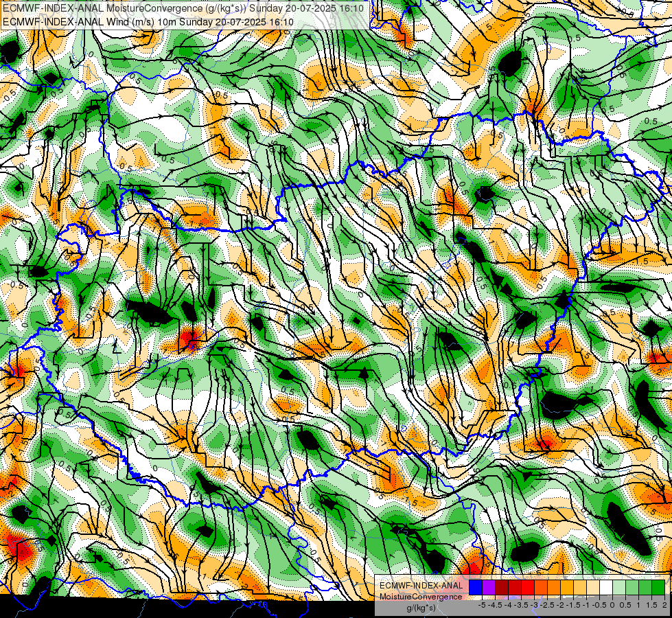Click the 0.5 legend scale value
Viewport: 672px width, 618px height.
pos(625,605)
